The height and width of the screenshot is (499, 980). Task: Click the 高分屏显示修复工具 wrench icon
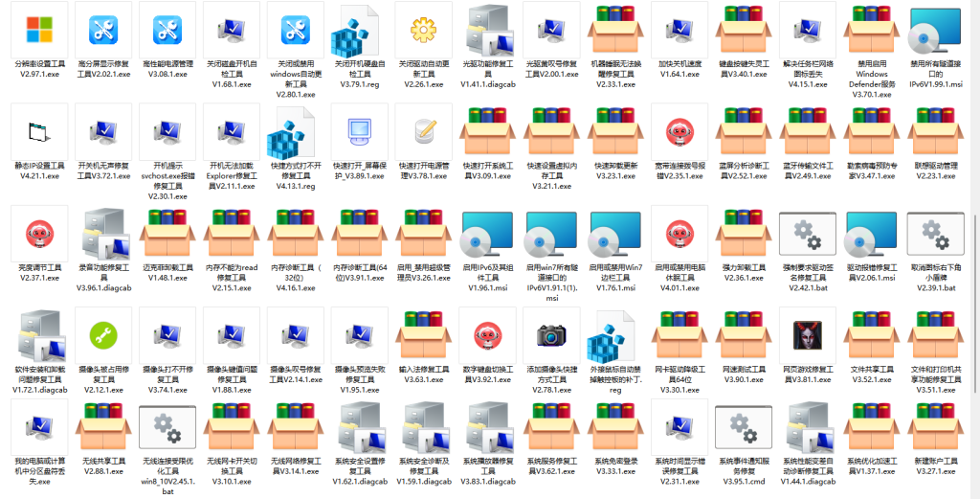click(x=103, y=30)
